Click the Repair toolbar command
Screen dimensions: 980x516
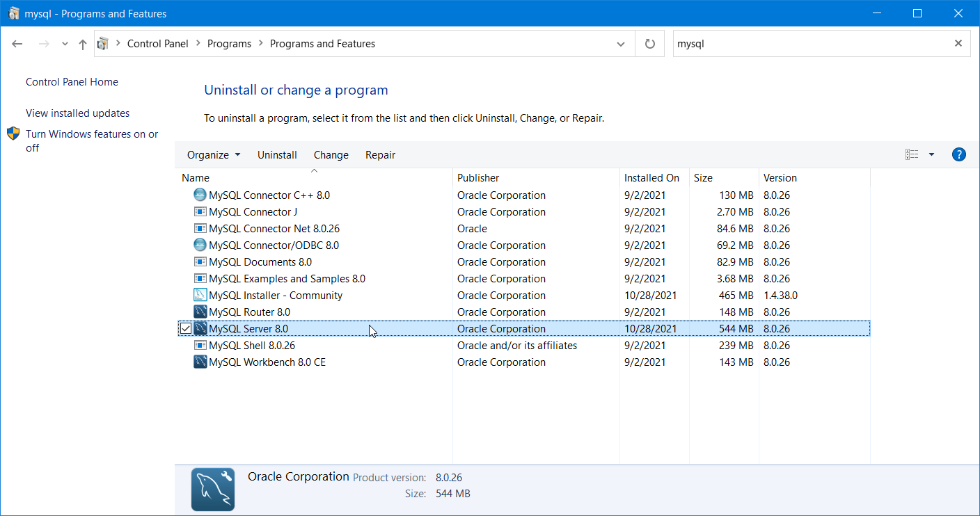pos(380,155)
